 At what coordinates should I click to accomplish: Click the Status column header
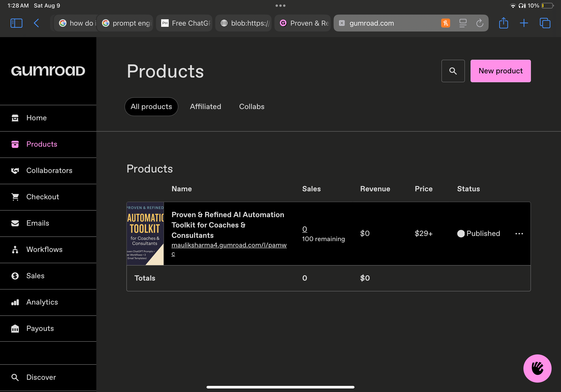[468, 189]
